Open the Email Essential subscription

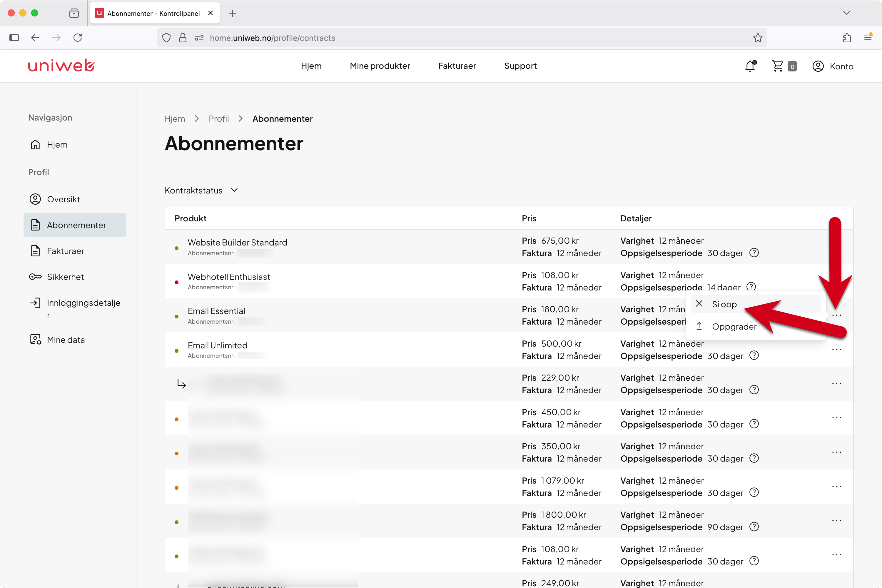click(216, 311)
